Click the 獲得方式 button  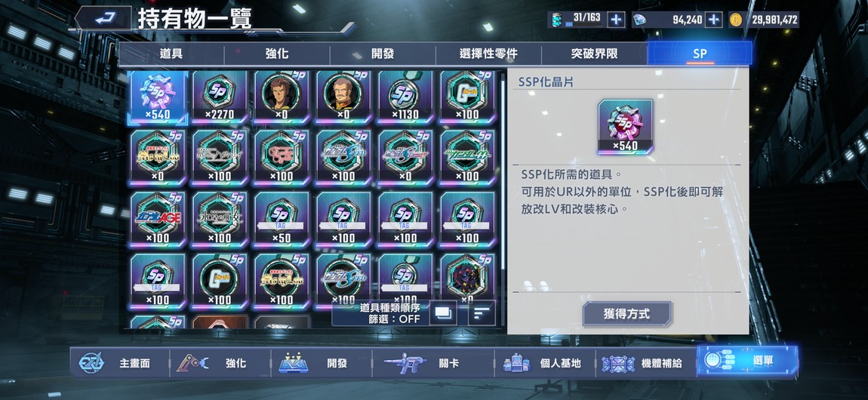click(626, 314)
